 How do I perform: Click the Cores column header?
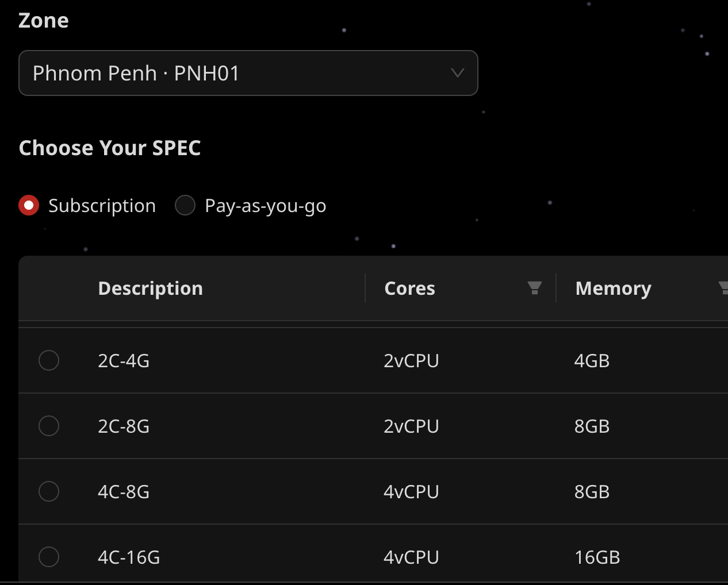click(409, 288)
